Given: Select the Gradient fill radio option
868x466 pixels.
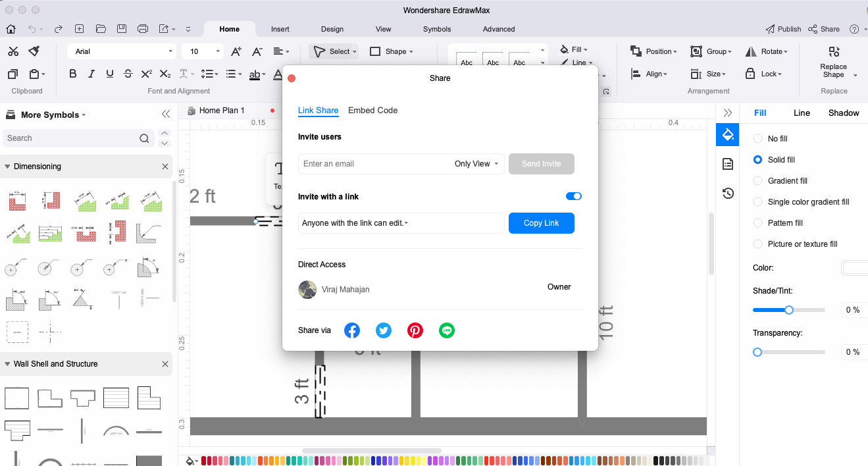Looking at the screenshot, I should pos(757,181).
